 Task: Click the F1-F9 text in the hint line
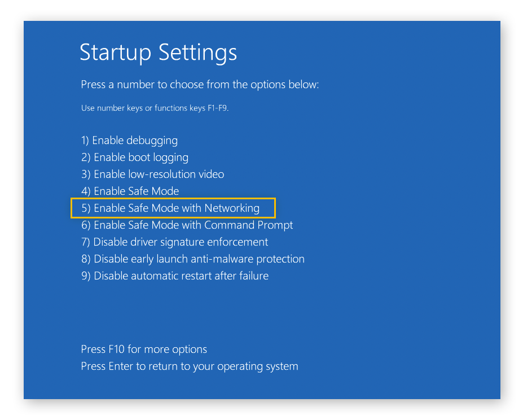click(217, 108)
